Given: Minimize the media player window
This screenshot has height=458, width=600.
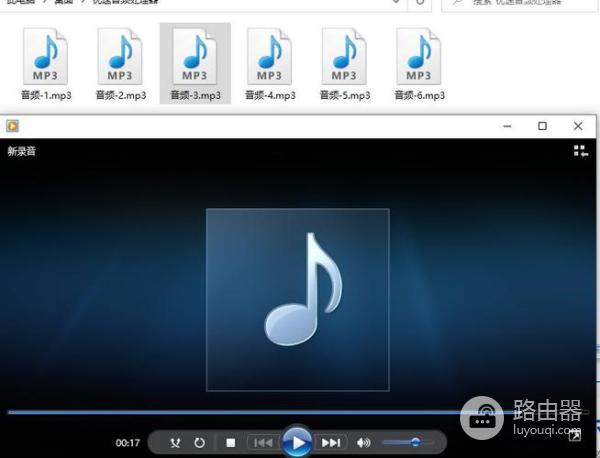Looking at the screenshot, I should [x=507, y=126].
